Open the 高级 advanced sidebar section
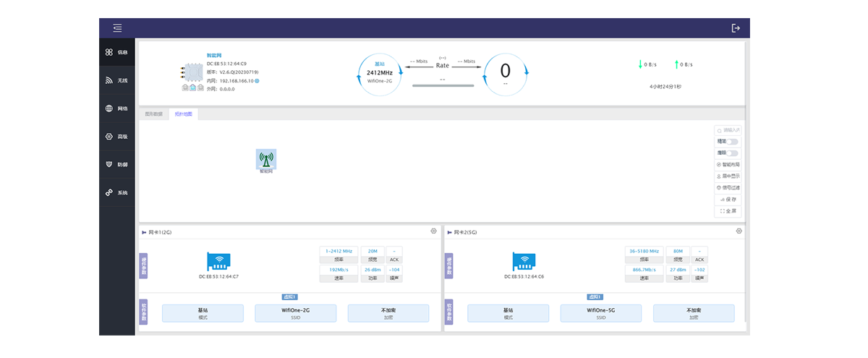868x358 pixels. coord(116,137)
